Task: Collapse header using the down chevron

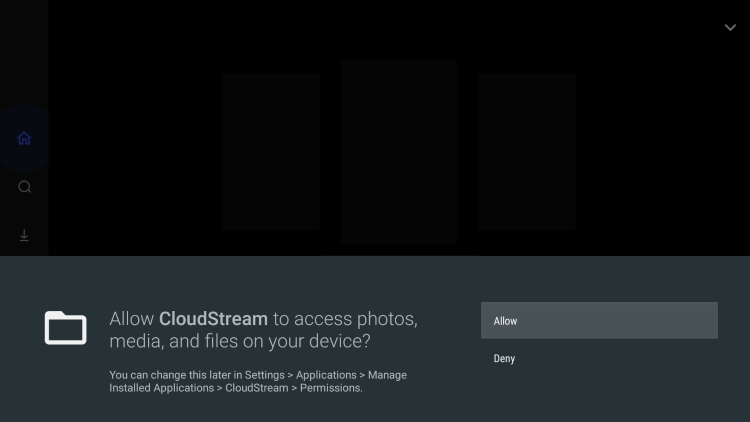Action: click(730, 28)
